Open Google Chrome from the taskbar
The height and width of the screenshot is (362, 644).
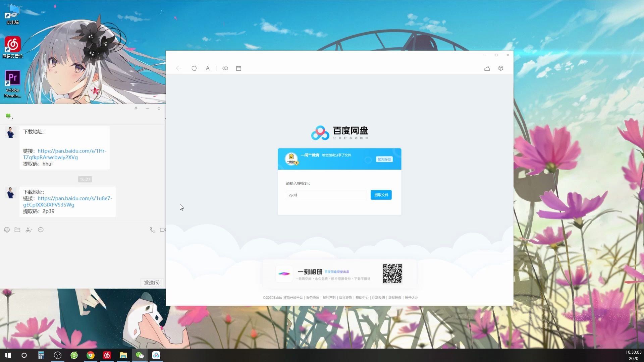click(x=91, y=355)
